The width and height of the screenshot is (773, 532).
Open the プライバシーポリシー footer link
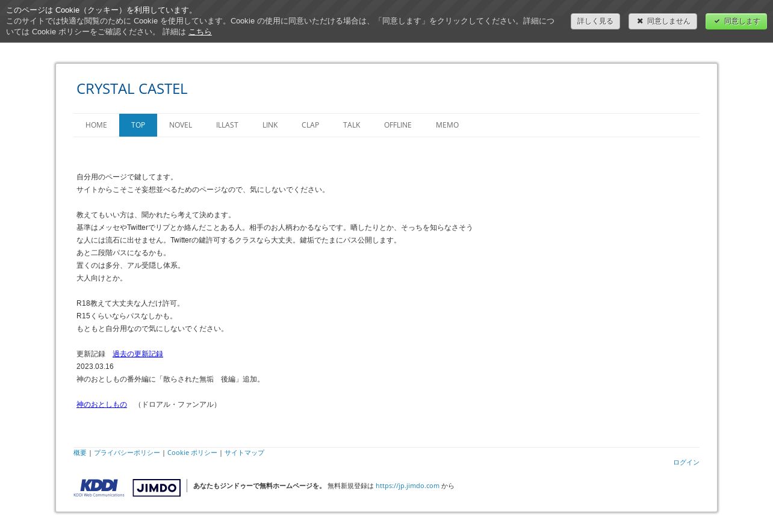click(x=127, y=453)
